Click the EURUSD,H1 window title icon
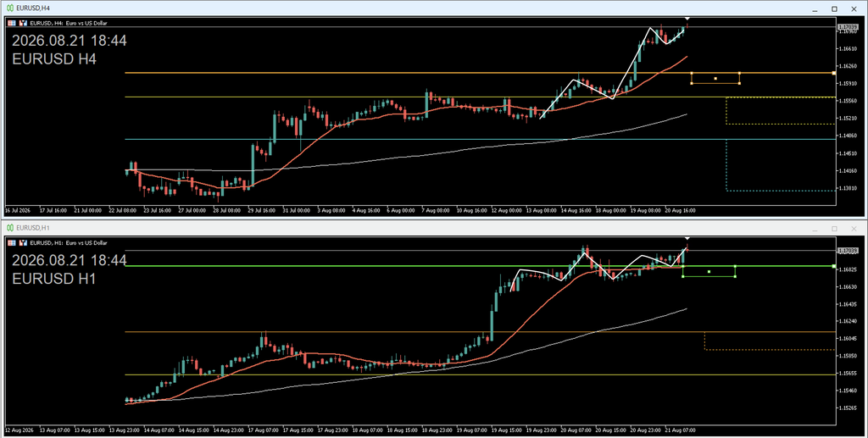868x438 pixels. 10,228
